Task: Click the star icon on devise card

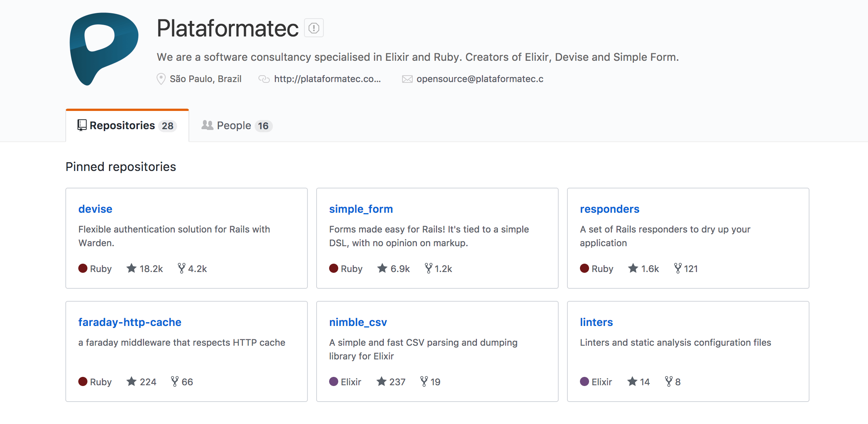Action: tap(131, 268)
